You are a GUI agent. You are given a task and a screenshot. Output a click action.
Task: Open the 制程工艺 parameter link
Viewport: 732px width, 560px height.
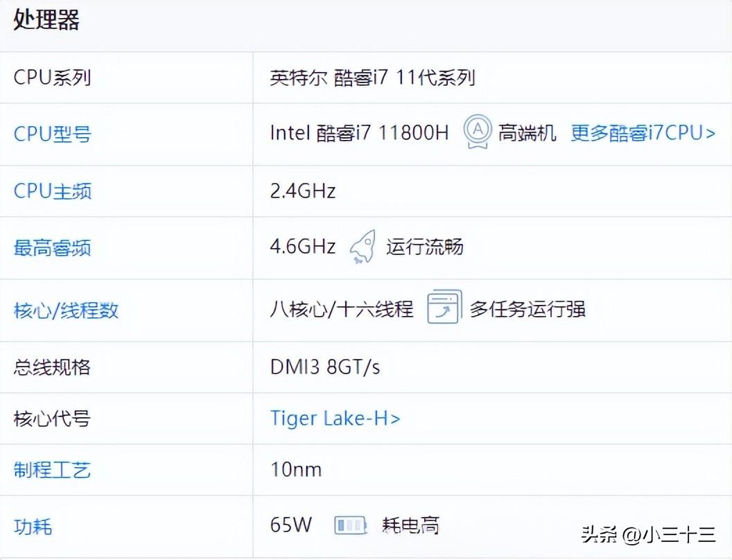coord(52,470)
